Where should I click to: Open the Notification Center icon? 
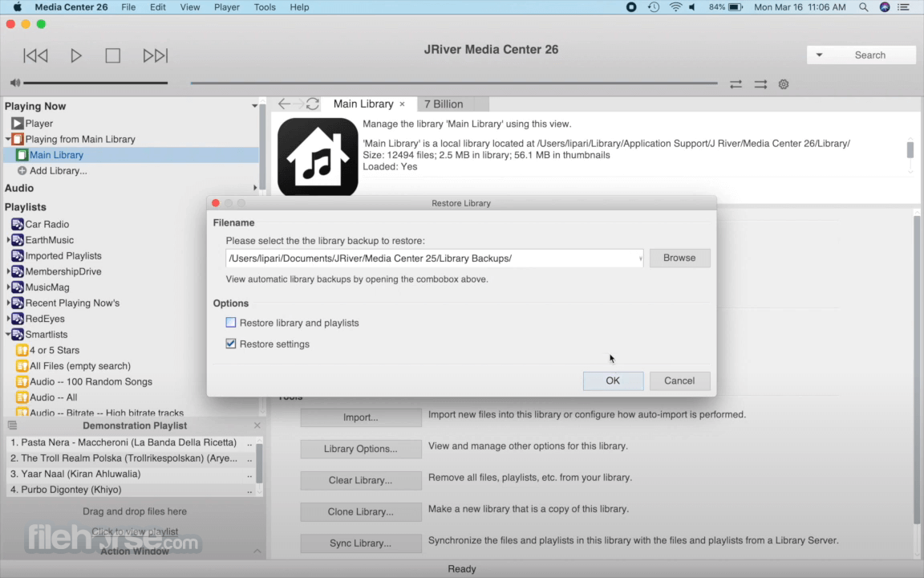coord(903,7)
